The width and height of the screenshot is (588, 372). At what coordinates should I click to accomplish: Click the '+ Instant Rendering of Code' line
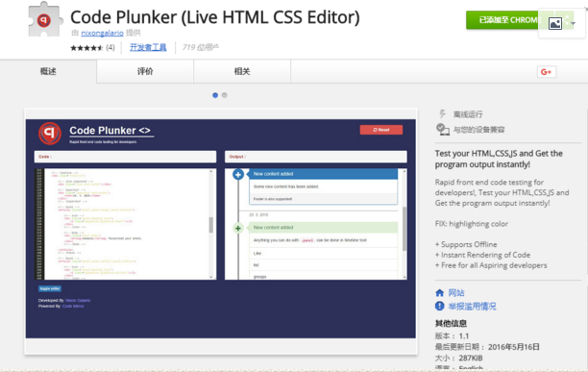point(482,255)
